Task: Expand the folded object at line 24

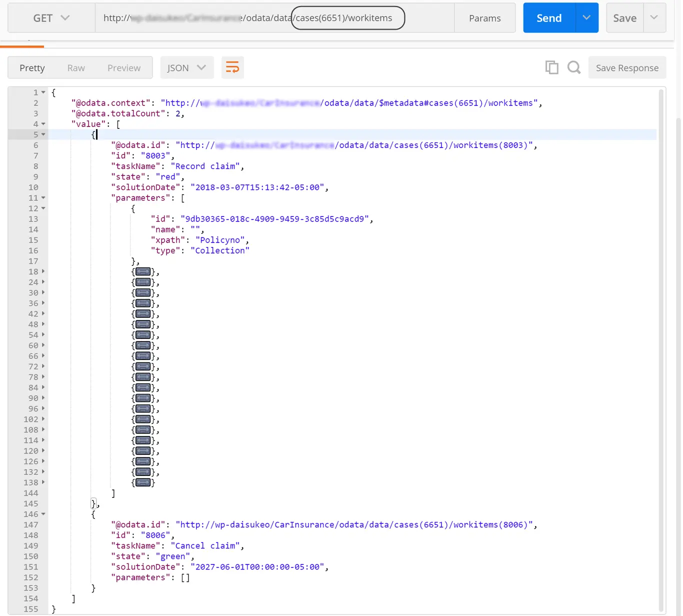Action: [43, 282]
